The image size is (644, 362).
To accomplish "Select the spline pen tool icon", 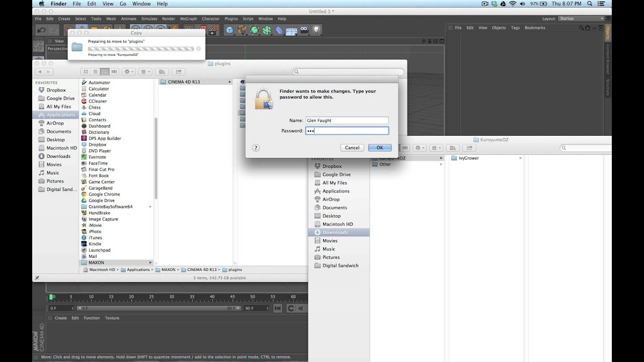I will (242, 30).
